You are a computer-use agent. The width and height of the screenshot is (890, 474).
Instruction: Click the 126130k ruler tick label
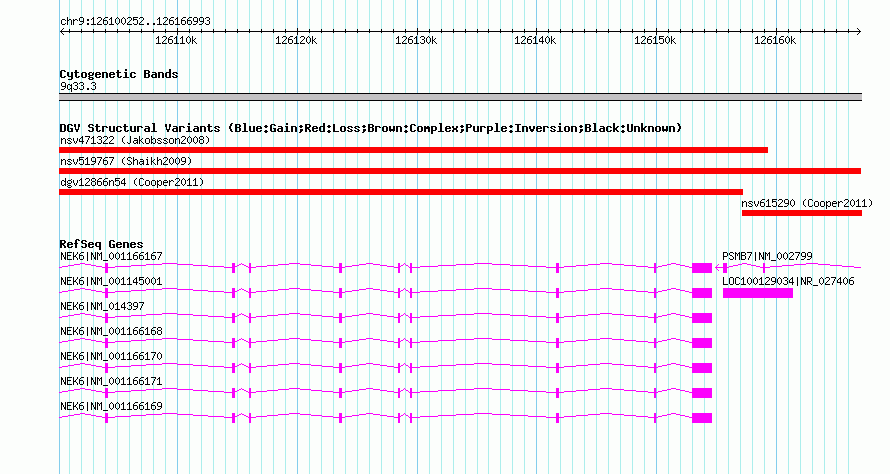(416, 40)
